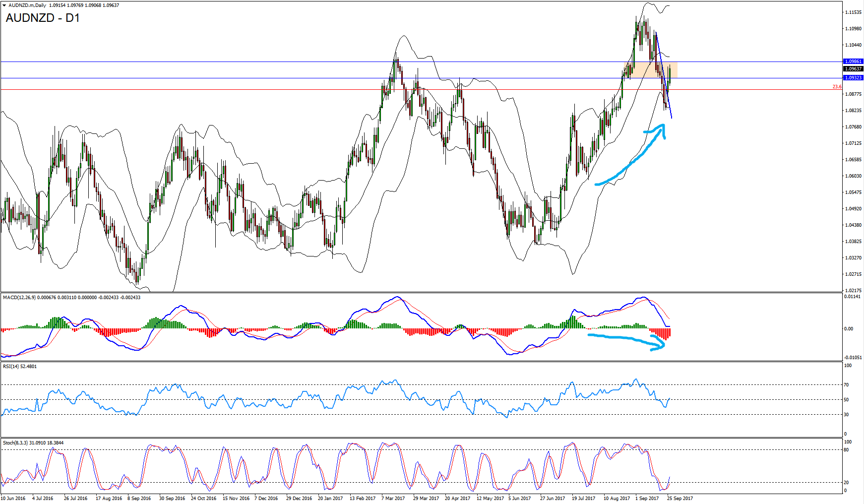Click the black 1.09637 current price tag
This screenshot has width=864, height=504.
click(x=853, y=69)
